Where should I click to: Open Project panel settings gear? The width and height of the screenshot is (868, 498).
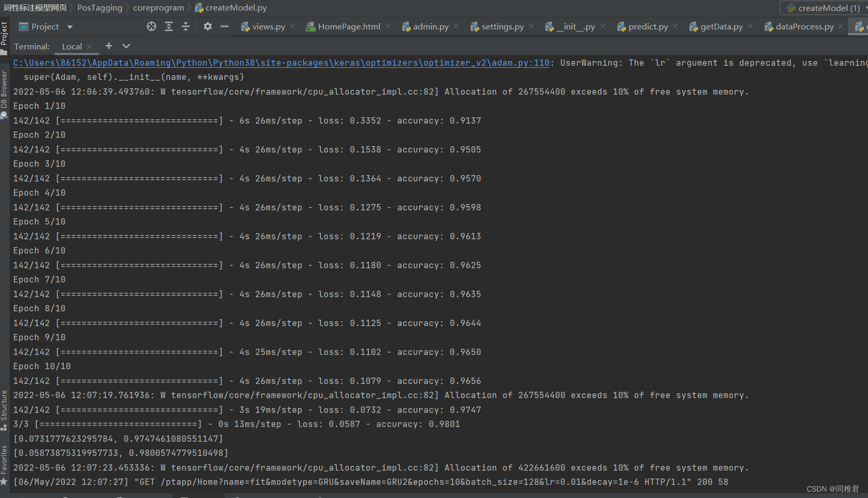point(208,26)
